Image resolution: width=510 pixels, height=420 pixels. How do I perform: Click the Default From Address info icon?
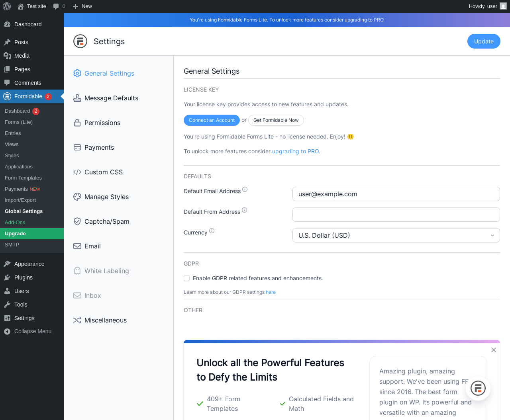(245, 210)
